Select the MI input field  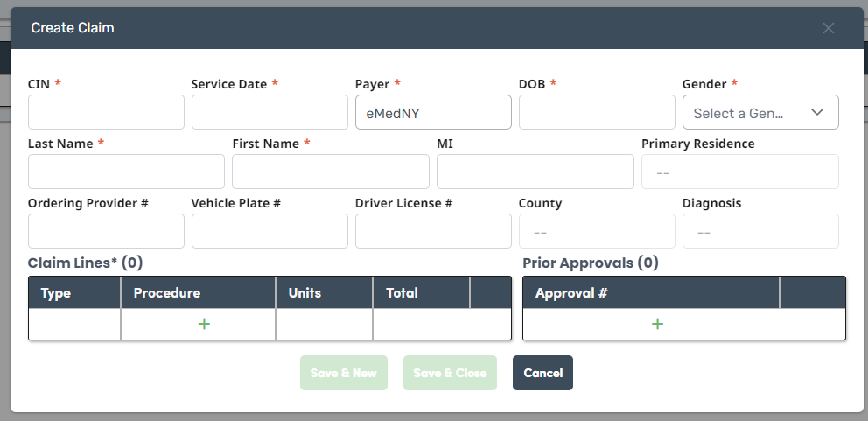tap(535, 172)
